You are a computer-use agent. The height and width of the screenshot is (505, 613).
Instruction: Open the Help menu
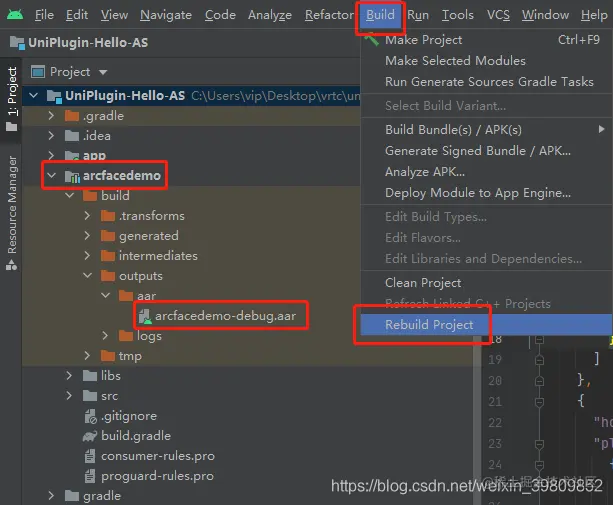tap(594, 15)
